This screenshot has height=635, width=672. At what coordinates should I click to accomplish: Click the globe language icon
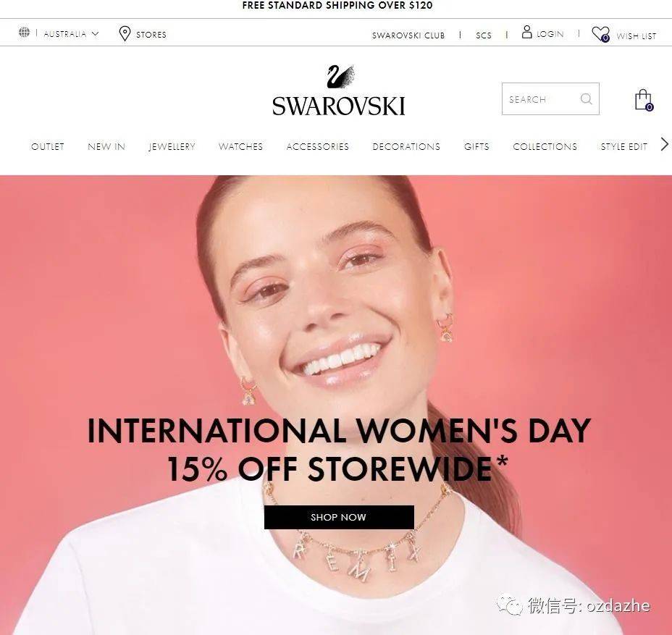coord(25,32)
